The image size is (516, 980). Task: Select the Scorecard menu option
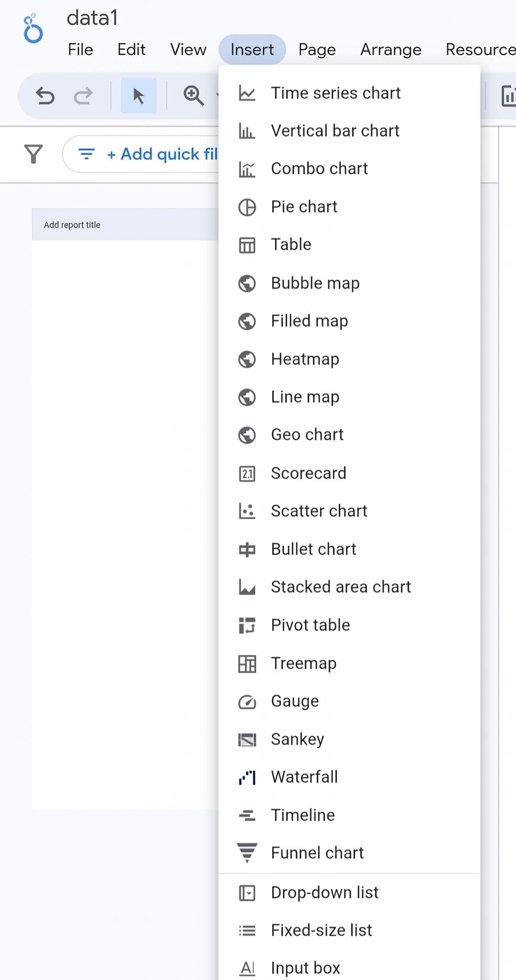(x=308, y=473)
